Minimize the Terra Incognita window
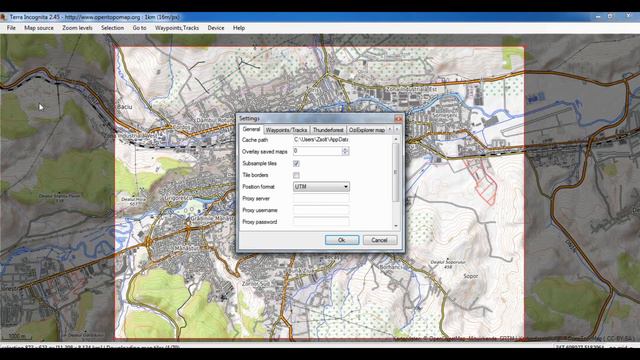This screenshot has width=640, height=360. tap(598, 16)
